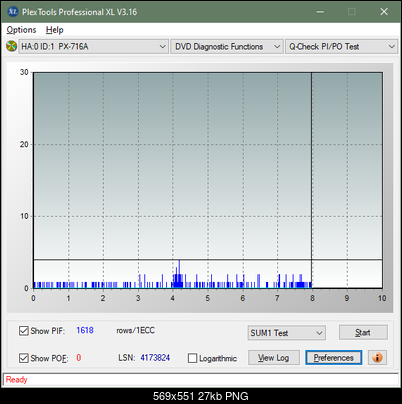Close the PlexTools window
Image resolution: width=402 pixels, height=404 pixels.
(384, 12)
